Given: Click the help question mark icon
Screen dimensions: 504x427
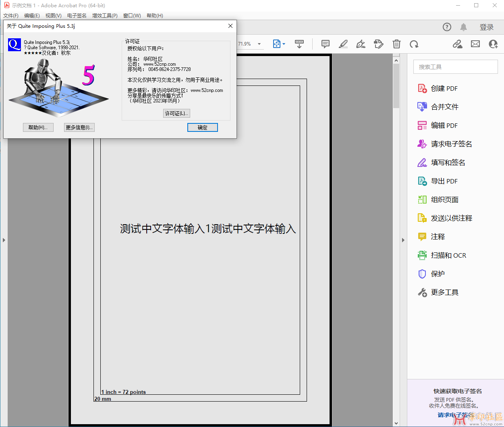Looking at the screenshot, I should (x=447, y=27).
